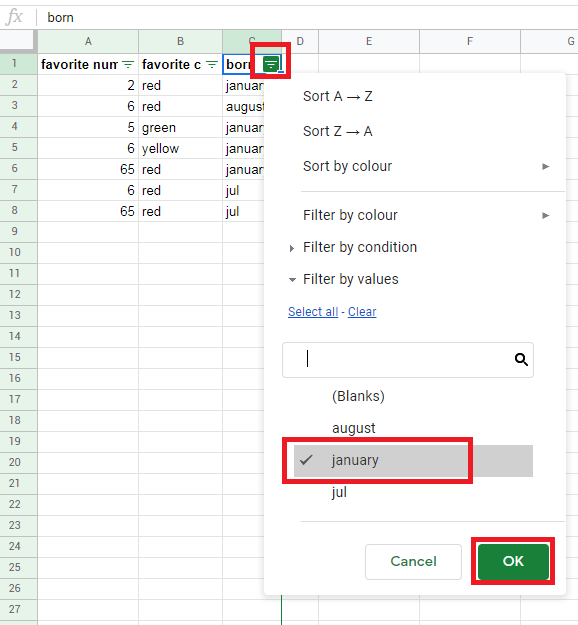Choose Sort Z → A
The image size is (578, 625).
[x=338, y=132]
